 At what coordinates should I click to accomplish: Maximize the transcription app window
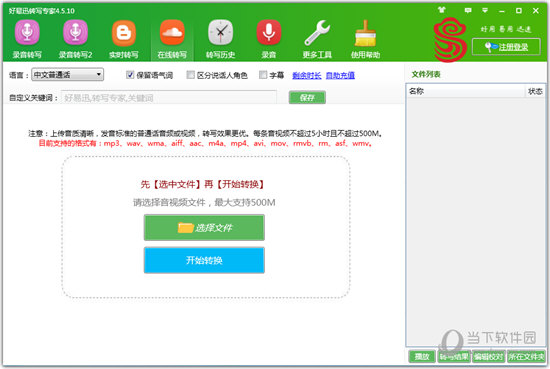[518, 11]
